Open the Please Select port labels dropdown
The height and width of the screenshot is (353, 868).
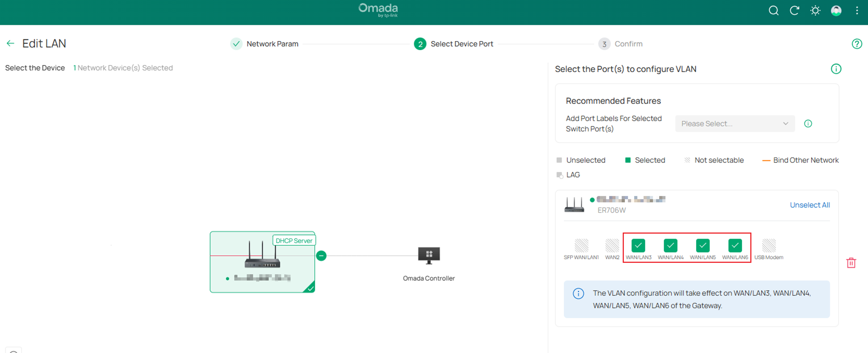[x=735, y=123]
